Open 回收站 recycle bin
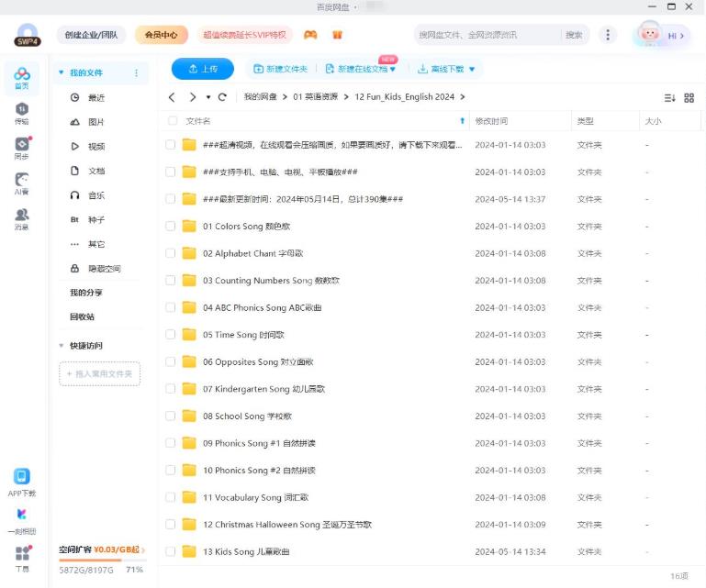 [x=82, y=316]
